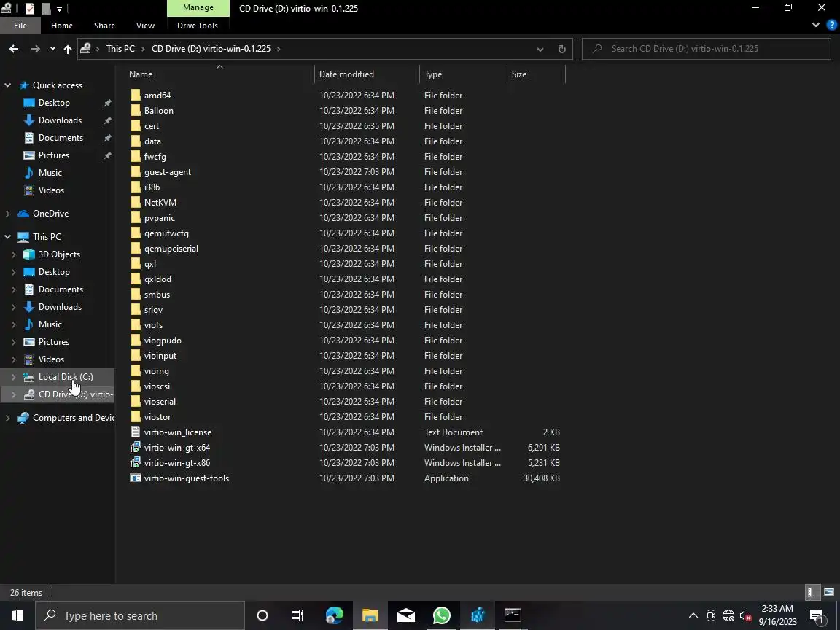The image size is (840, 630).
Task: Select the viogpudo folder name
Action: tap(163, 341)
